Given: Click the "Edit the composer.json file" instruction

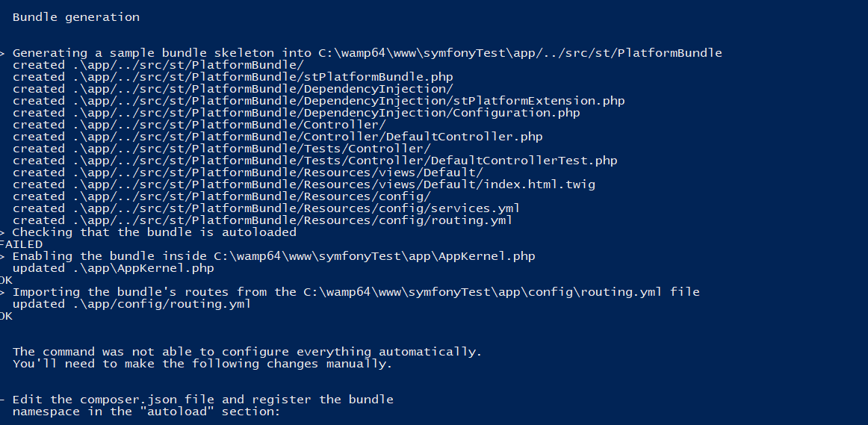Looking at the screenshot, I should [202, 400].
